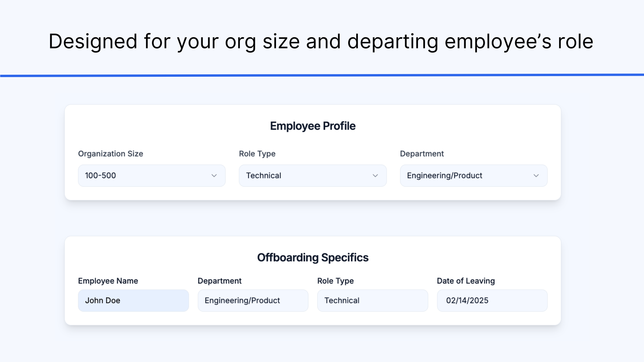Click the Employee Profile heading
Screen dimensions: 644x362
click(313, 126)
